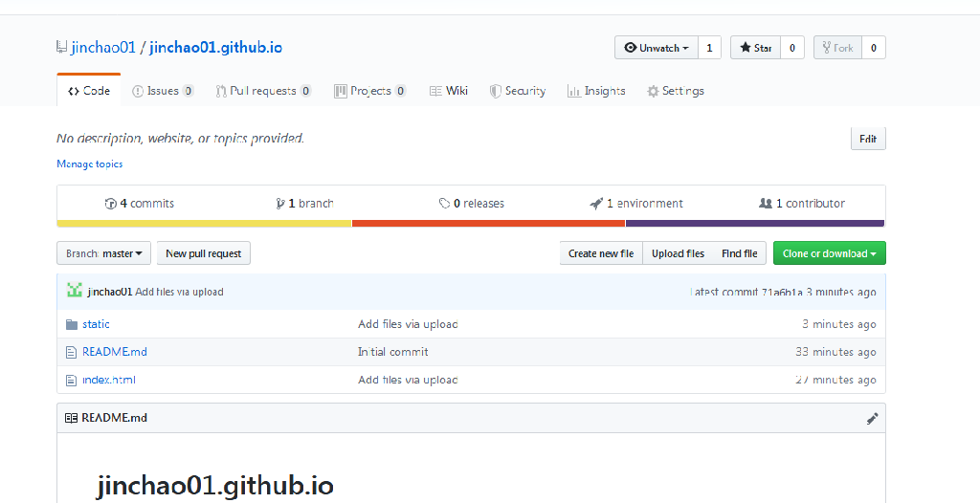Click Create new file

601,253
